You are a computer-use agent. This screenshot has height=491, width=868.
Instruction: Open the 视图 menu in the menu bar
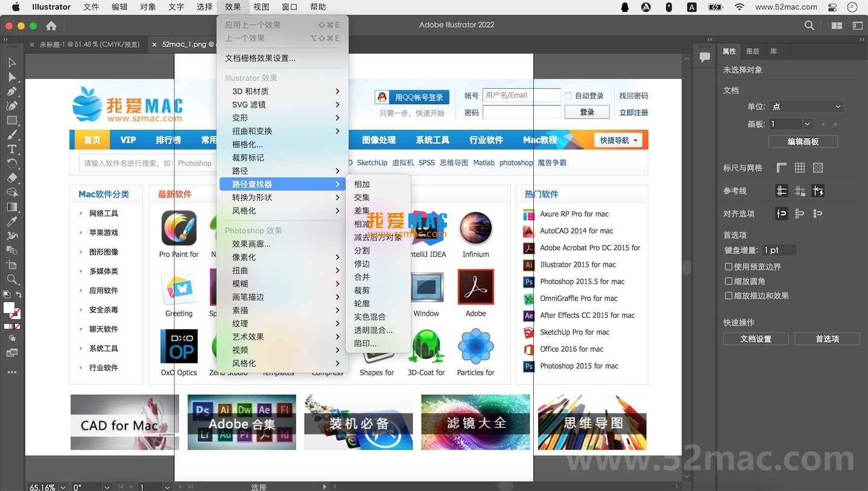pyautogui.click(x=261, y=7)
